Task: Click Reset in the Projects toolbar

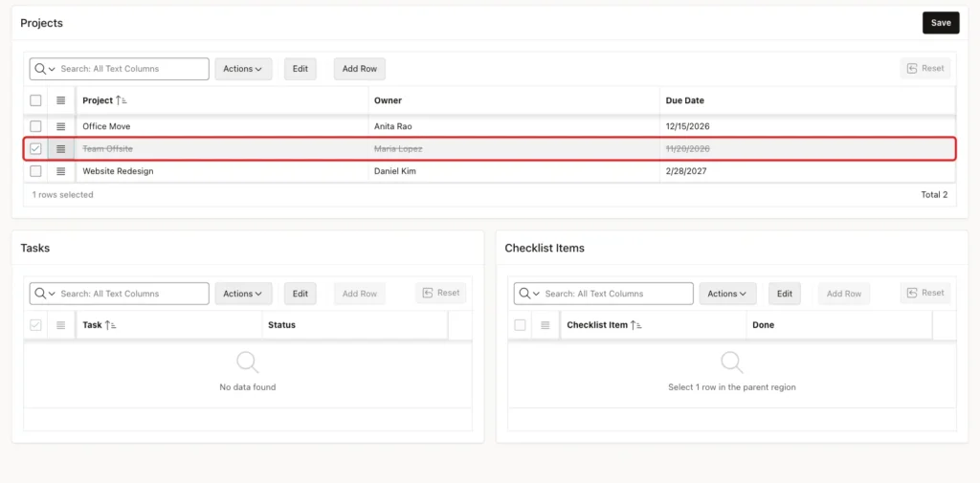Action: click(x=925, y=69)
